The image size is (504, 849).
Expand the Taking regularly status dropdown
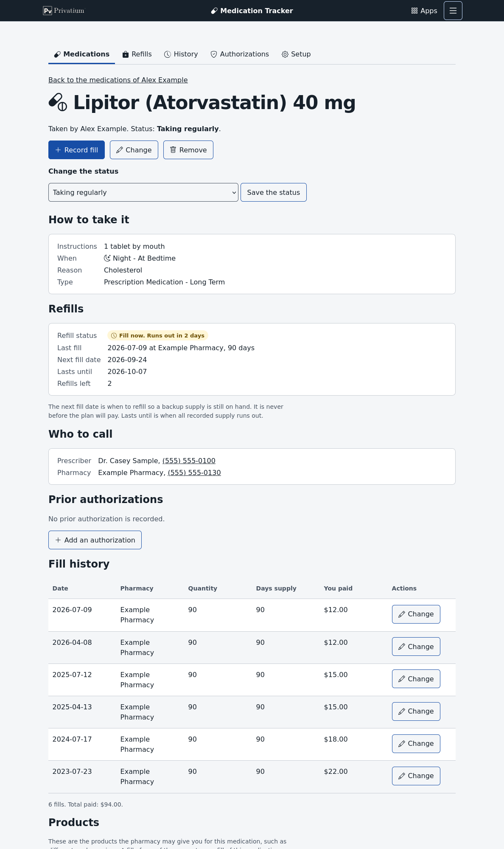pos(143,192)
